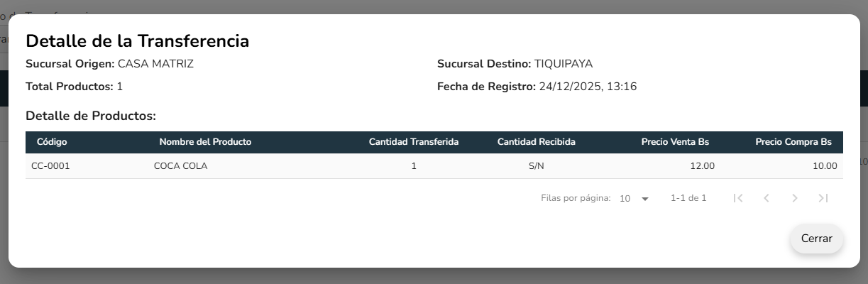Image resolution: width=868 pixels, height=284 pixels.
Task: Click the 1-1 de 1 pagination text
Action: tap(688, 199)
